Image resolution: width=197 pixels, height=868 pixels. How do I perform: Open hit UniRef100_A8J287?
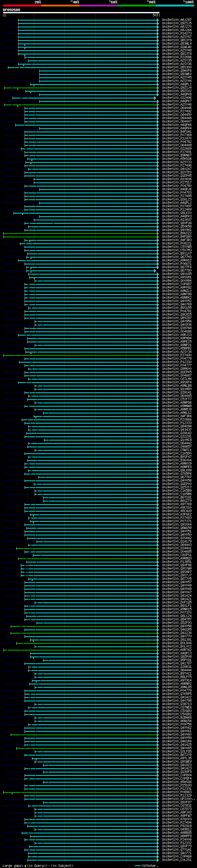pos(177,20)
